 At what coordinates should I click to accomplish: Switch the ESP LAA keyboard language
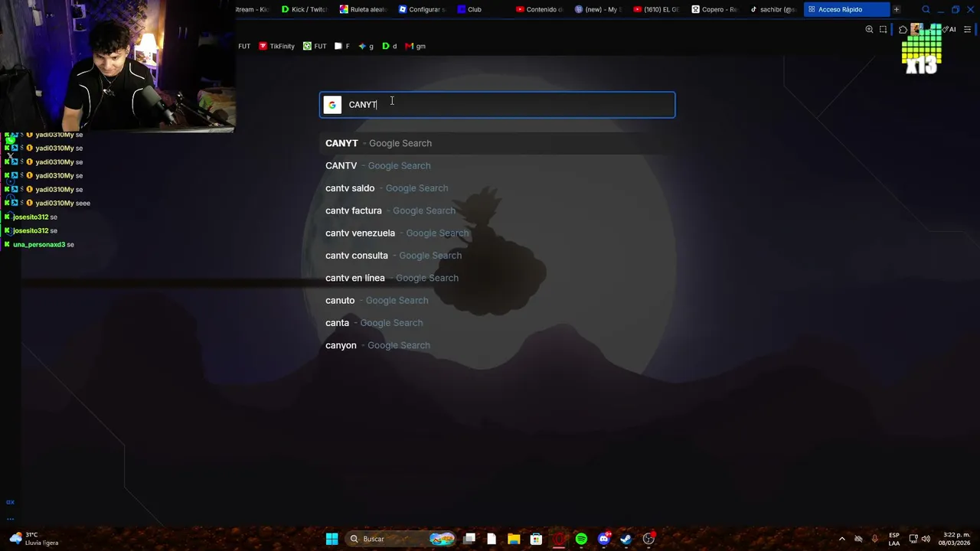894,539
